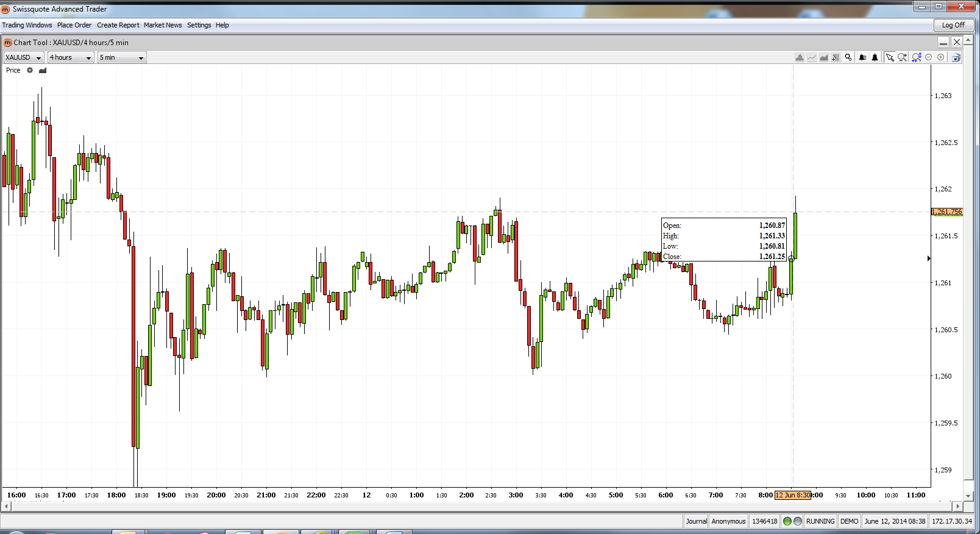This screenshot has height=534, width=980.
Task: Click the gray status indicator circle
Action: tap(797, 521)
